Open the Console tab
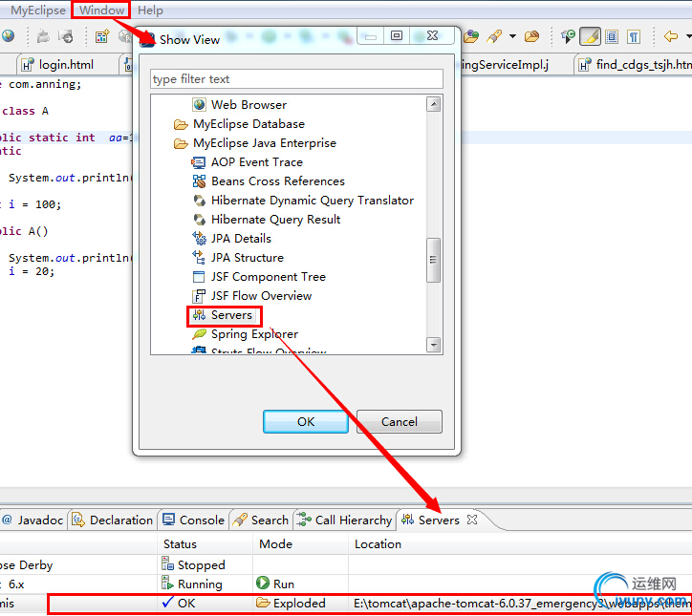The height and width of the screenshot is (616, 692). pos(193,520)
